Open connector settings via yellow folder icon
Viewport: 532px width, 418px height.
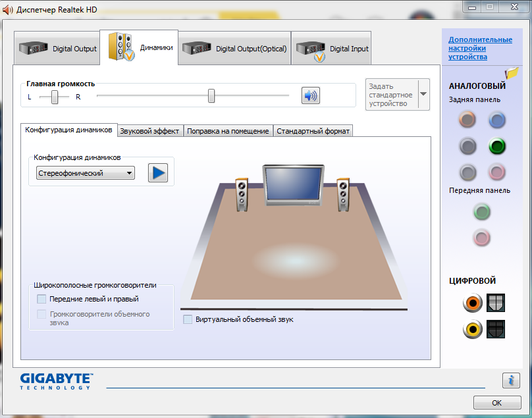click(512, 72)
